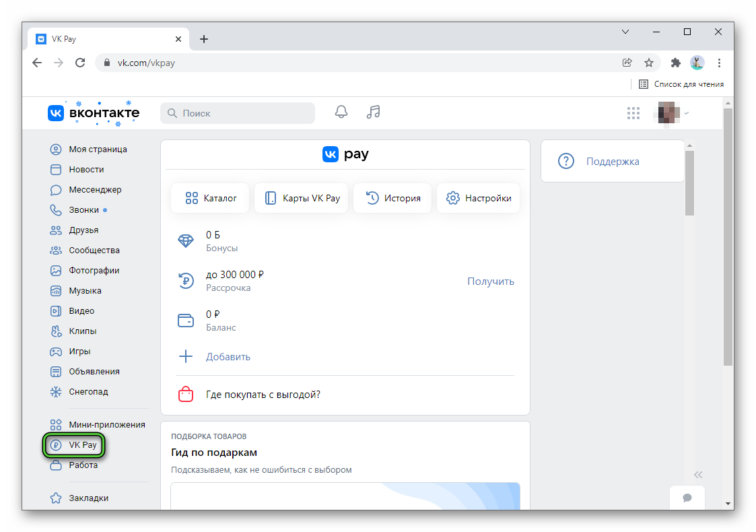Viewport: 756px width, 532px height.
Task: Click the VKontakte logo
Action: 94,113
